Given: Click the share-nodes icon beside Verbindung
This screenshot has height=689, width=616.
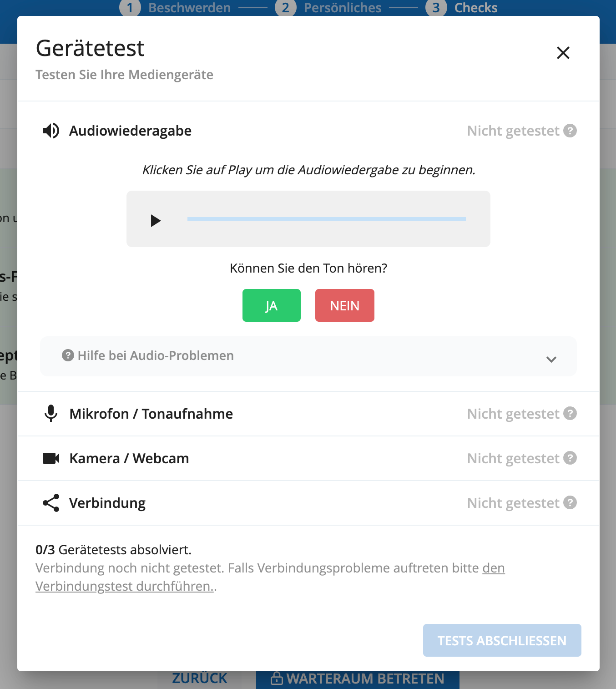Looking at the screenshot, I should click(x=51, y=503).
